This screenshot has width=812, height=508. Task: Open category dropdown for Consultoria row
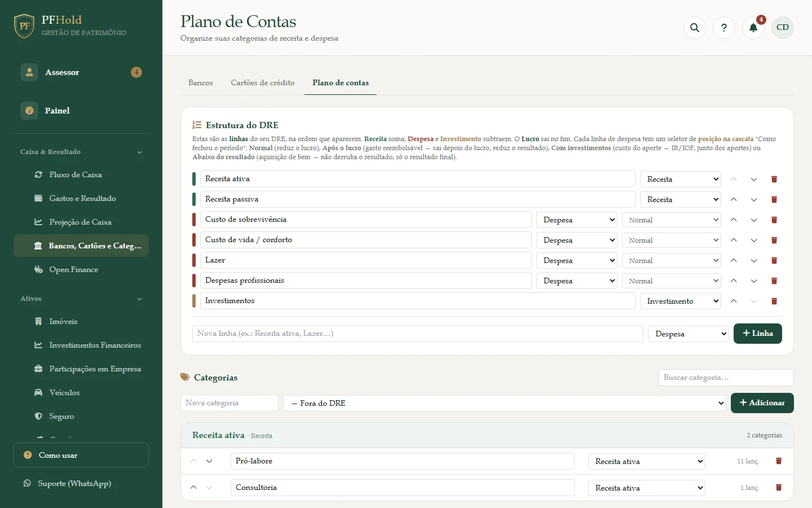point(647,488)
